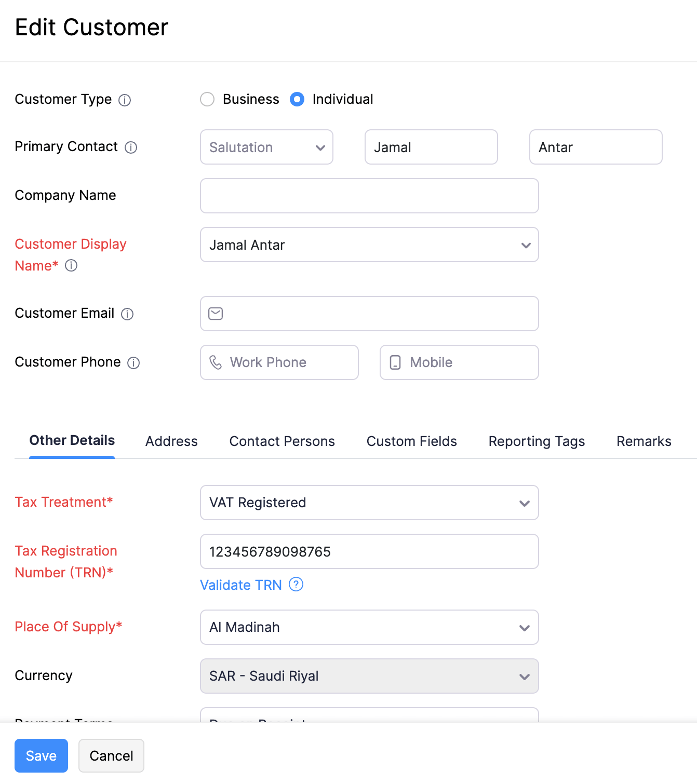This screenshot has height=784, width=697.
Task: Select the Business customer type
Action: click(207, 99)
